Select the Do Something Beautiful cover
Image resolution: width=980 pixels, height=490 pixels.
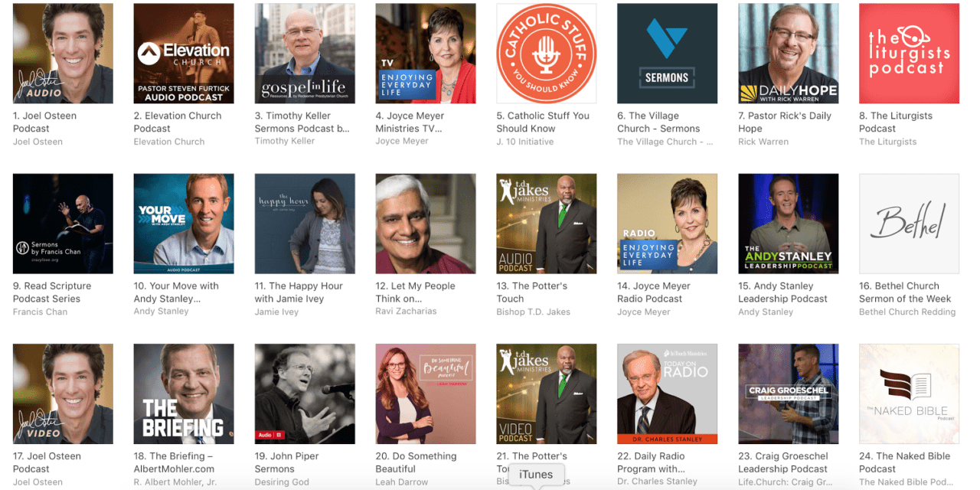[x=426, y=394]
